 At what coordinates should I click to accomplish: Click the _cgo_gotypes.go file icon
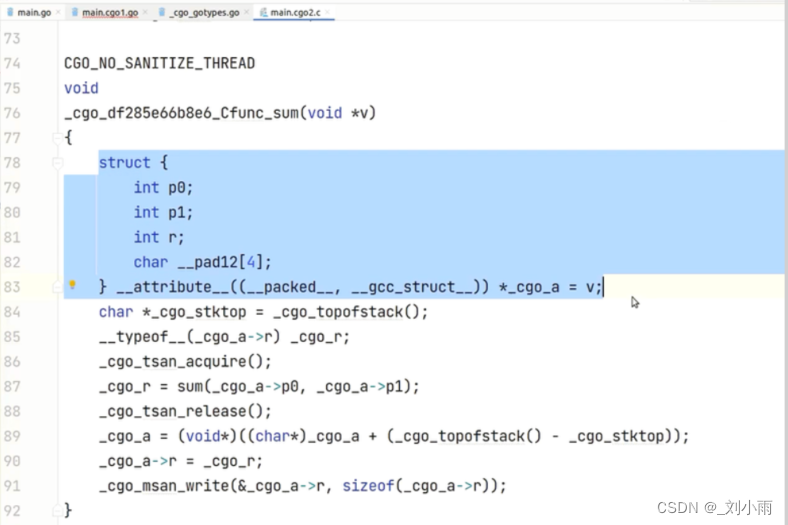[162, 12]
